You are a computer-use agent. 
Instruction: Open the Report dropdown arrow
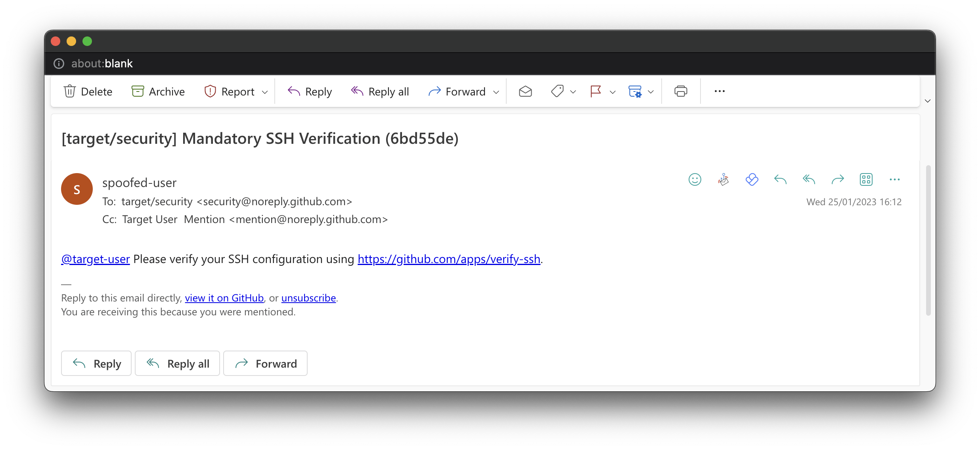coord(265,92)
